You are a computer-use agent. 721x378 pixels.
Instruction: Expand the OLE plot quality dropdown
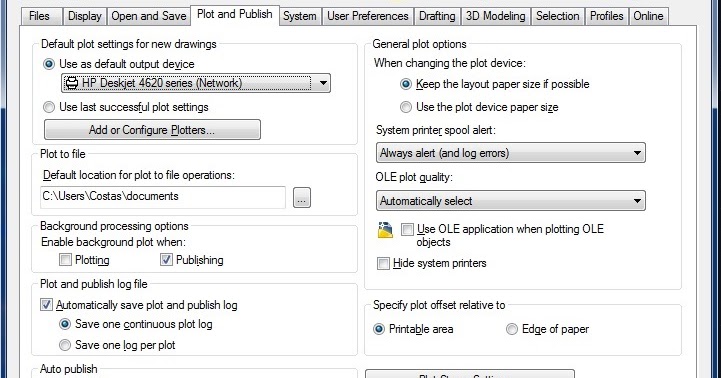510,201
